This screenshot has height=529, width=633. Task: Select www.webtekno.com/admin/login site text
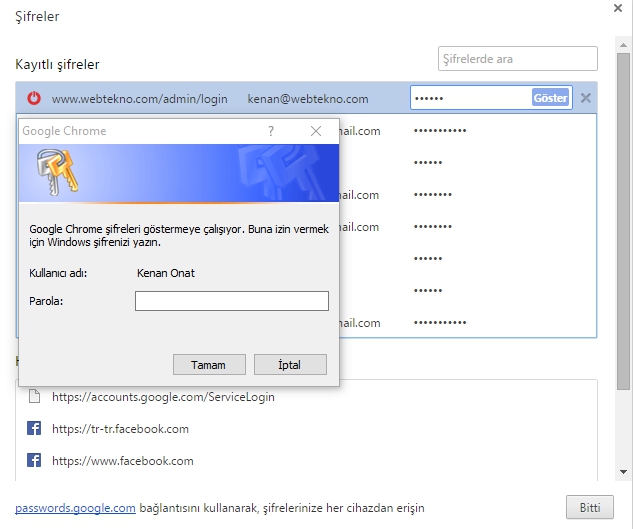pyautogui.click(x=140, y=99)
